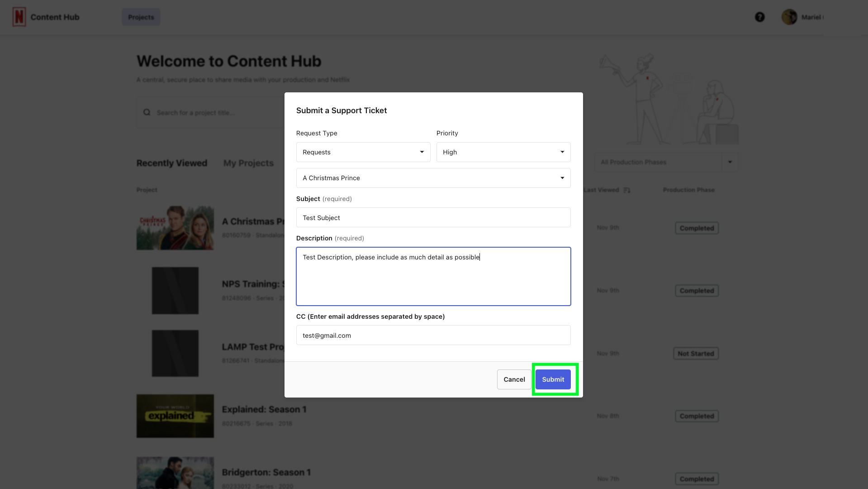The height and width of the screenshot is (489, 868).
Task: Open the Priority dropdown set to High
Action: (503, 152)
